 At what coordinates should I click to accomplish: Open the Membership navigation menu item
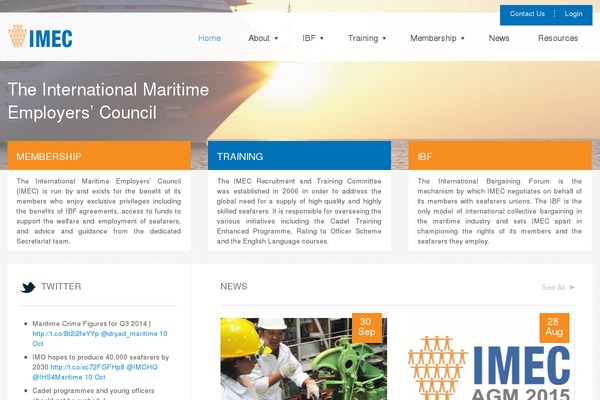point(433,38)
